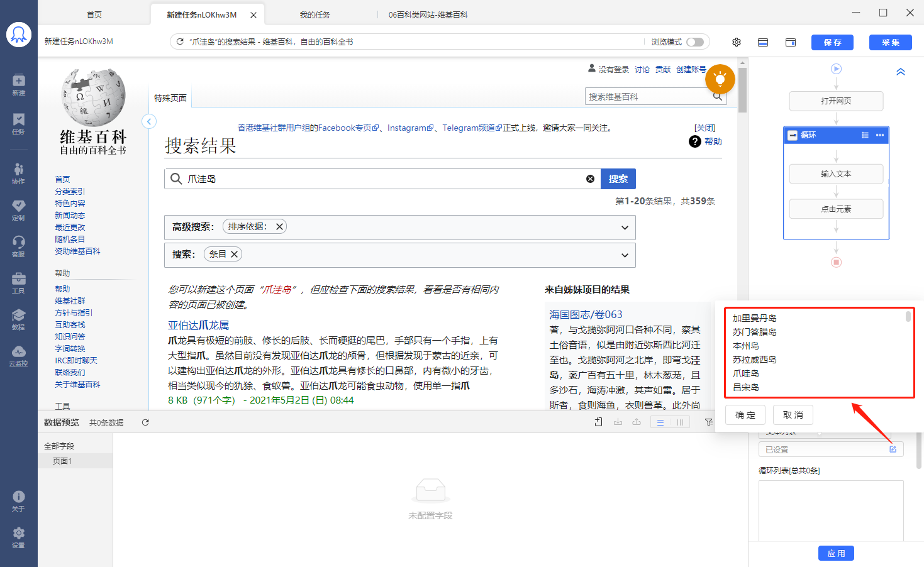This screenshot has height=567, width=924.
Task: Expand the 高级搜索 dropdown chevron
Action: (625, 228)
